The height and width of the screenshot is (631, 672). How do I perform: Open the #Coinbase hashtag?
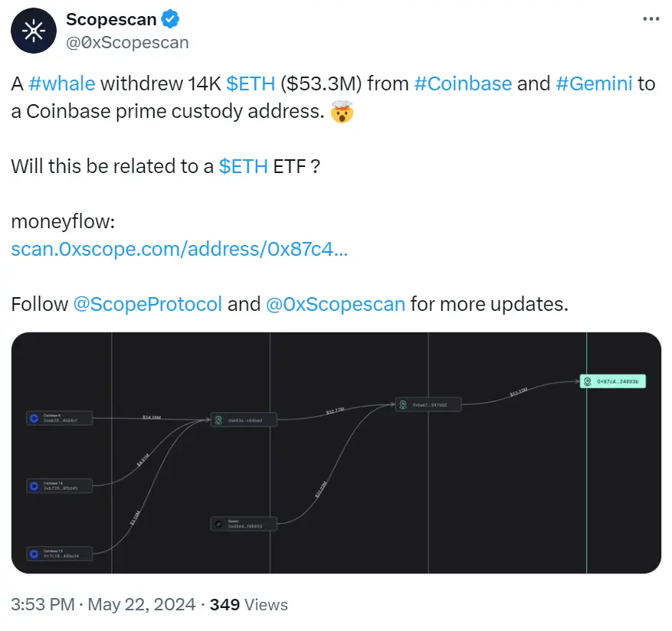point(462,83)
